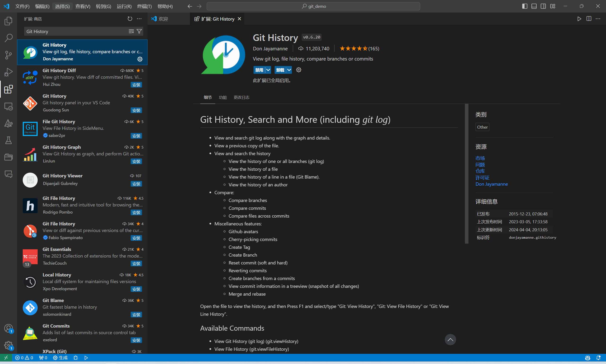Click the 禁用 button for Git History
Viewport: 606px width, 364px height.
pyautogui.click(x=259, y=70)
